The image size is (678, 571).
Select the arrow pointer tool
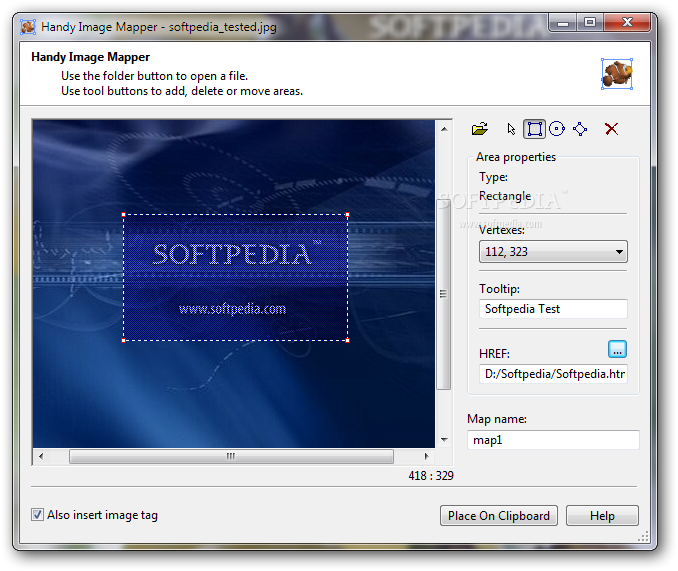(x=511, y=129)
